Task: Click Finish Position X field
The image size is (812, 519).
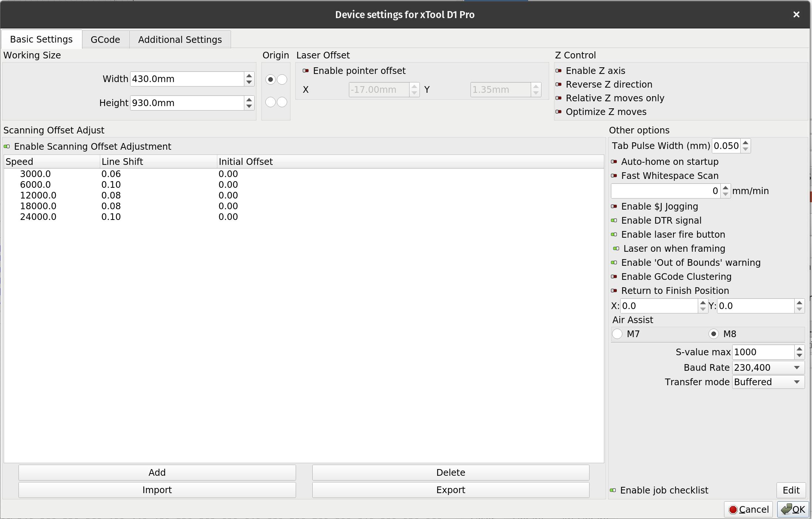Action: click(659, 306)
